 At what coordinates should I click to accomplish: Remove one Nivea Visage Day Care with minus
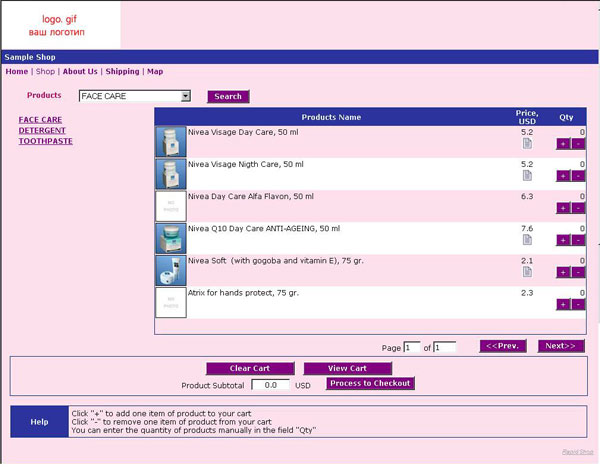coord(578,144)
